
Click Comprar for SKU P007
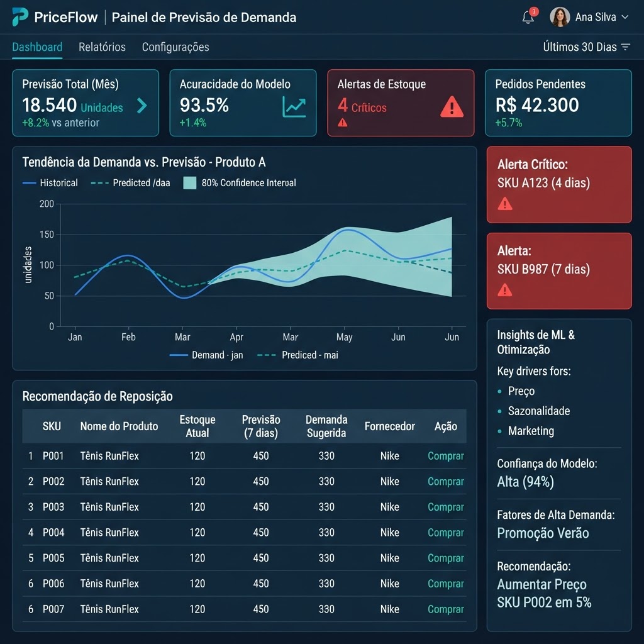point(446,609)
